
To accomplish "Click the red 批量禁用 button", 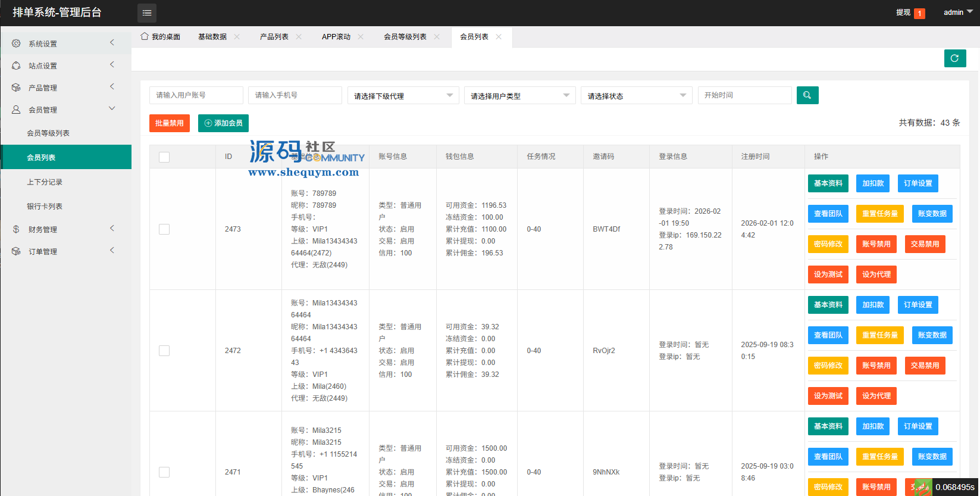I will click(x=170, y=123).
